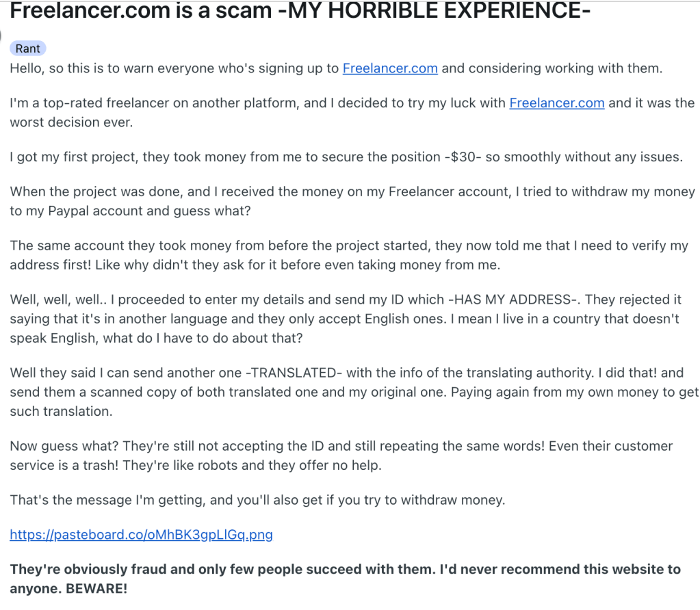Viewport: 700px width, 610px height.
Task: Click the "-TRANSLATED-" word in the post
Action: coord(296,373)
